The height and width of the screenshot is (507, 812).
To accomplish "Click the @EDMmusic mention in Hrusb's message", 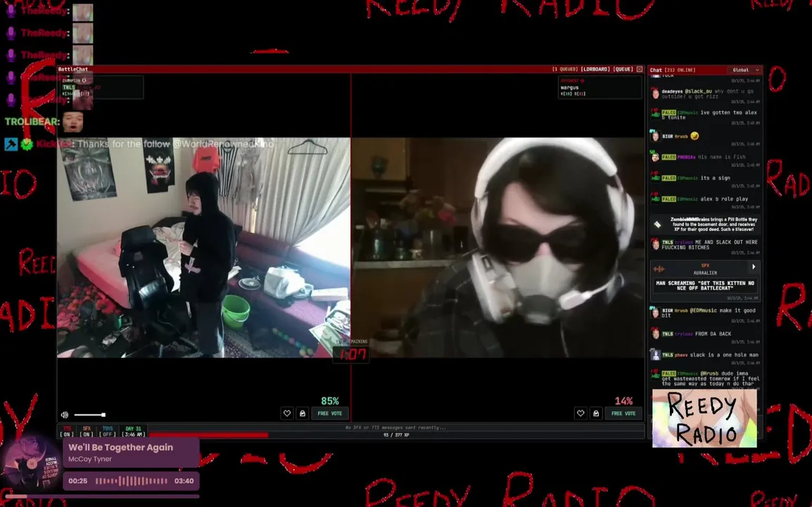I will point(703,311).
